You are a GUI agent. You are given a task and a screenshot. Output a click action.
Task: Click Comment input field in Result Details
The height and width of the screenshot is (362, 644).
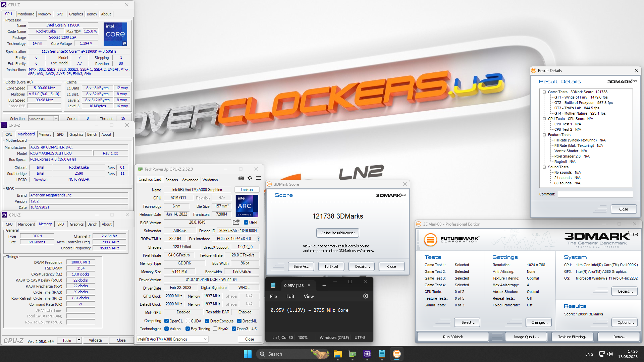click(x=595, y=194)
